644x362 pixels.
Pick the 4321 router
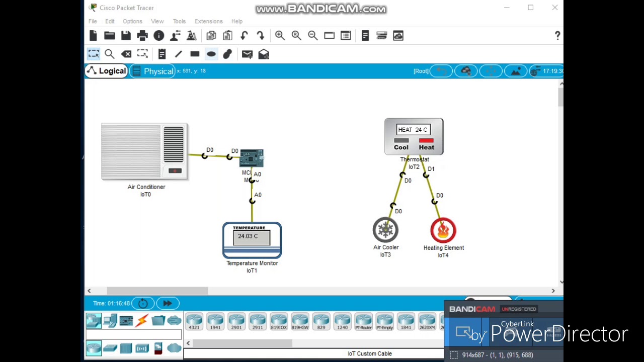coord(194,321)
